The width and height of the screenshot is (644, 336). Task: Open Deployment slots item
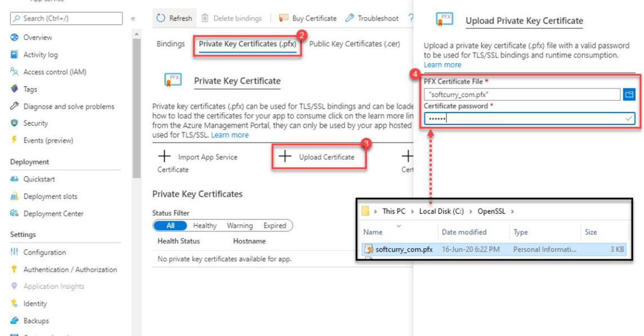pyautogui.click(x=50, y=196)
